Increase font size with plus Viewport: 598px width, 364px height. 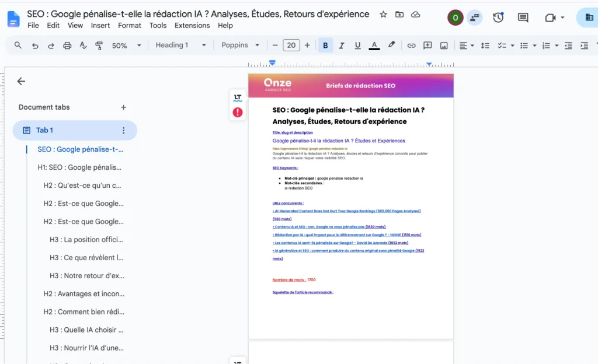tap(307, 45)
